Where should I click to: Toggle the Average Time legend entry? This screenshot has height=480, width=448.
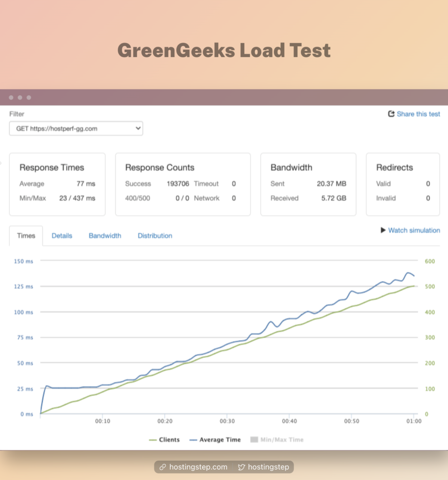(215, 440)
